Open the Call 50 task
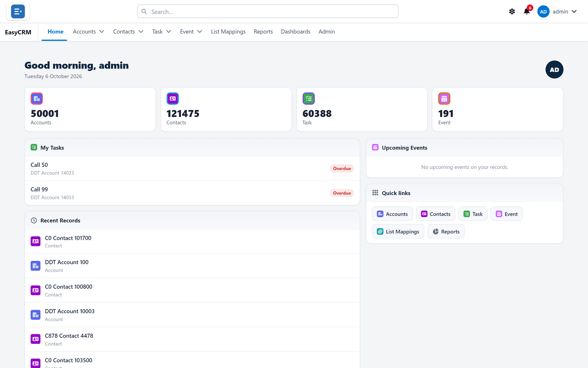 (x=192, y=168)
